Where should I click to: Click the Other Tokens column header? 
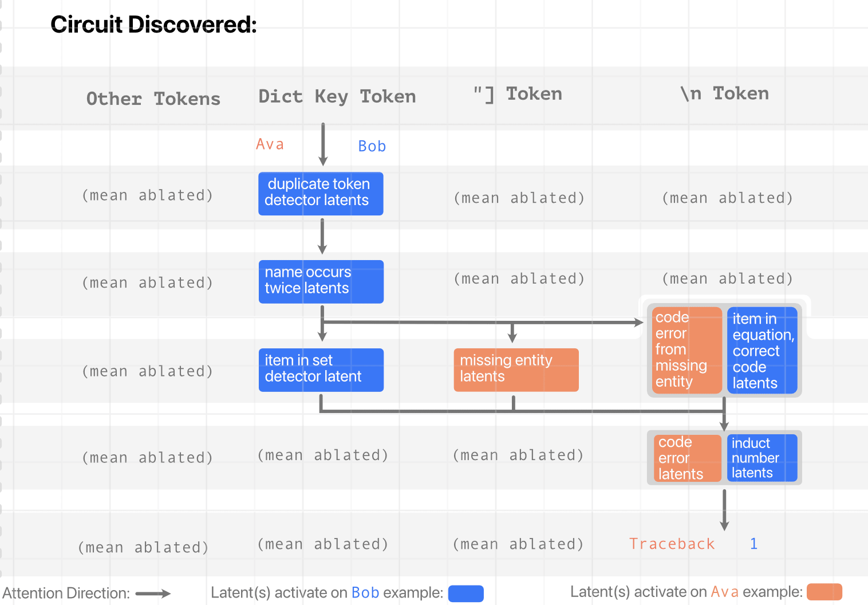153,99
